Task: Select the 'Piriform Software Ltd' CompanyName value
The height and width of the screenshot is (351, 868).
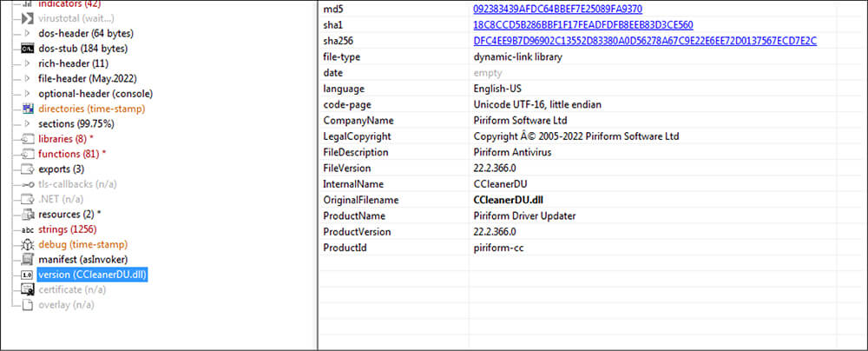Action: (x=520, y=120)
